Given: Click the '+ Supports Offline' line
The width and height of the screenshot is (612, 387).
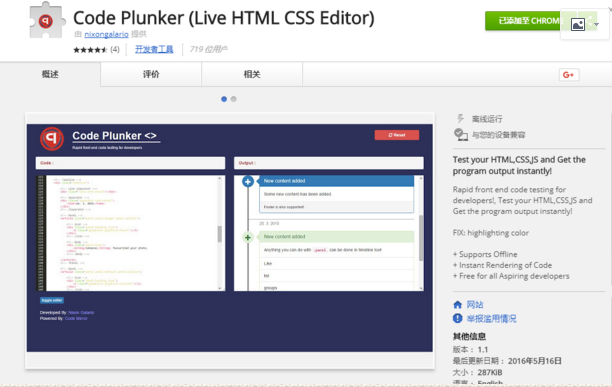Looking at the screenshot, I should pos(485,254).
